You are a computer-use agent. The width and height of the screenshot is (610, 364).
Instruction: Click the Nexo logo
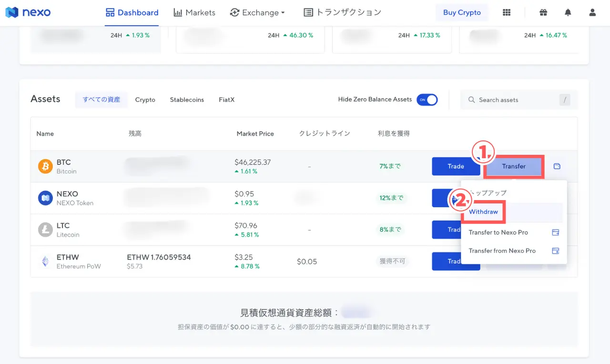pos(28,12)
